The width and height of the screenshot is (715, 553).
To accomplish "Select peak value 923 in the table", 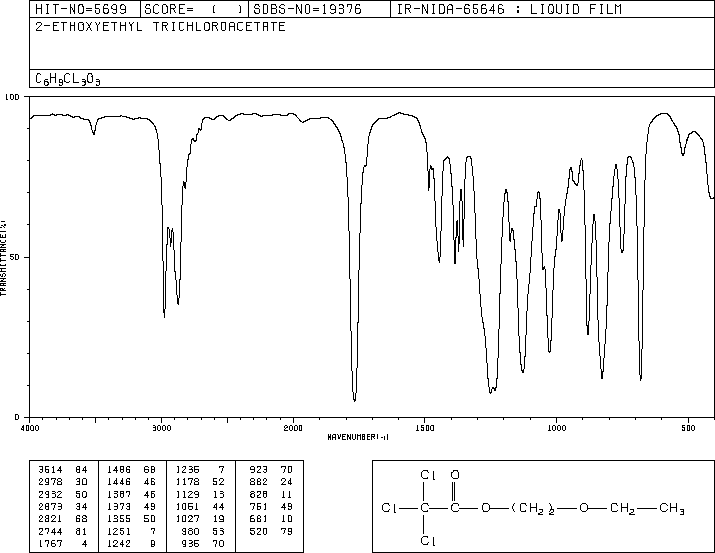I will click(x=259, y=470).
